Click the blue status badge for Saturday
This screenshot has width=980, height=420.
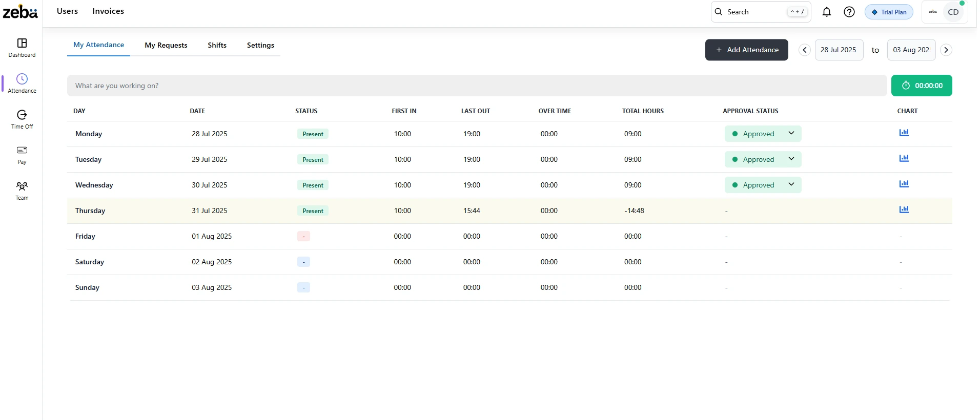coord(303,262)
